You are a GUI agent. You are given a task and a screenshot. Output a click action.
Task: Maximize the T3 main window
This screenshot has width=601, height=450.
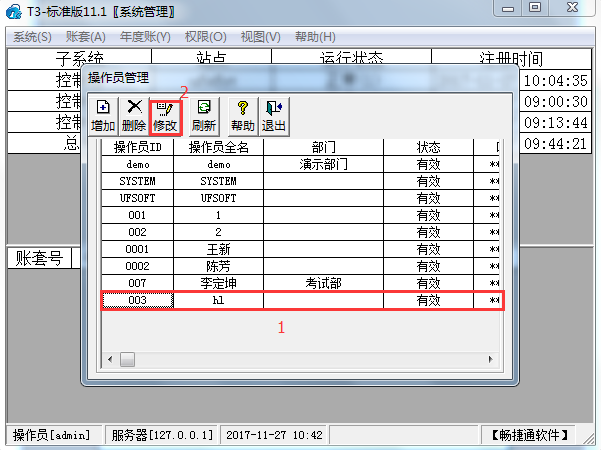tap(535, 8)
